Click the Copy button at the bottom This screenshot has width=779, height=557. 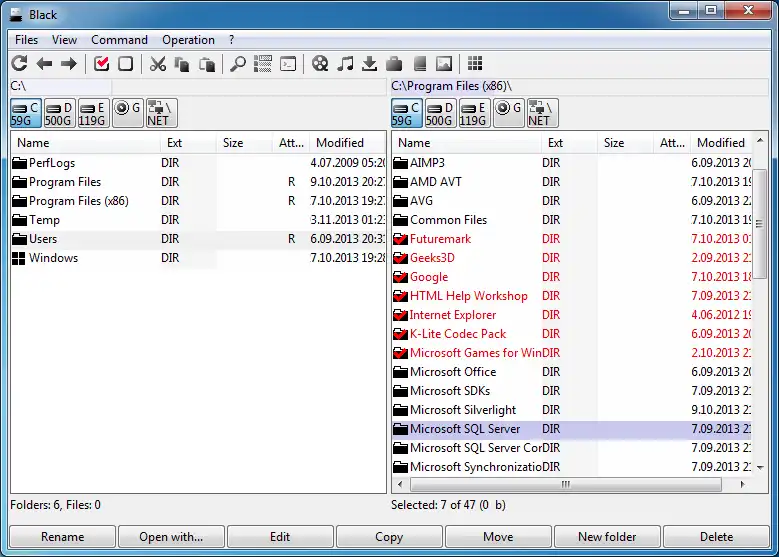tap(389, 537)
